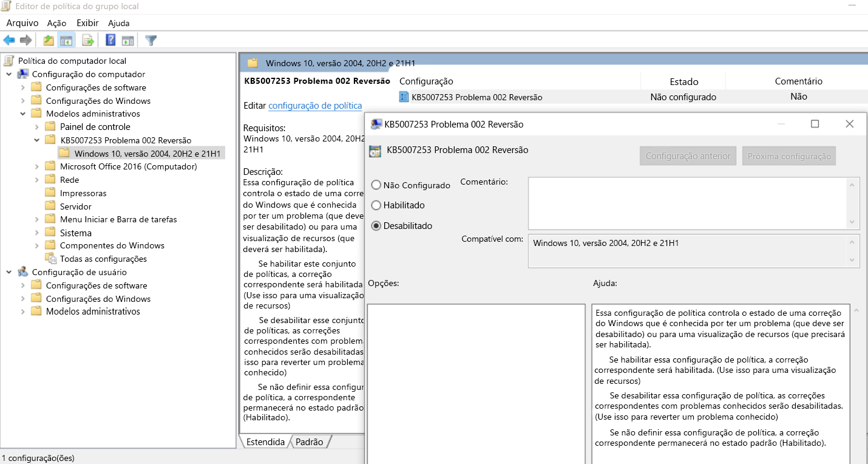Select the Habilitado radio button
The width and height of the screenshot is (868, 464).
point(376,205)
